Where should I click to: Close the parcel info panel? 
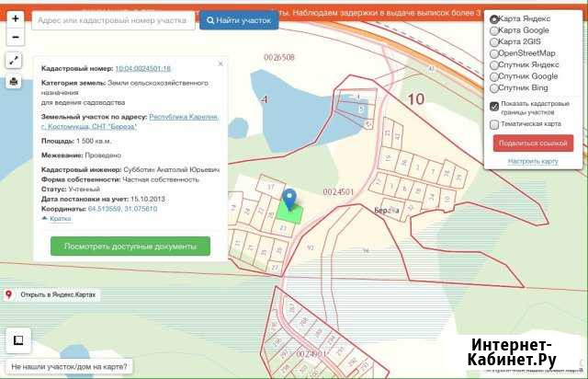click(x=220, y=63)
